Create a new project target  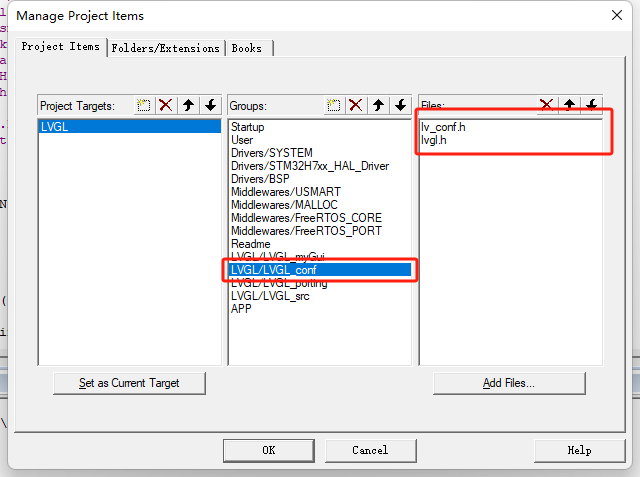click(x=144, y=105)
